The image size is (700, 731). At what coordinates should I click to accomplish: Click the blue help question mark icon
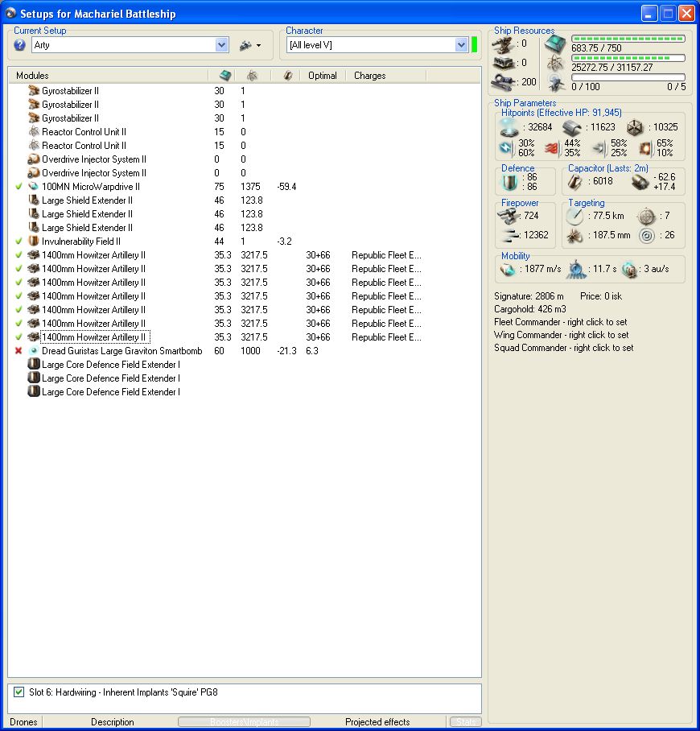coord(19,45)
